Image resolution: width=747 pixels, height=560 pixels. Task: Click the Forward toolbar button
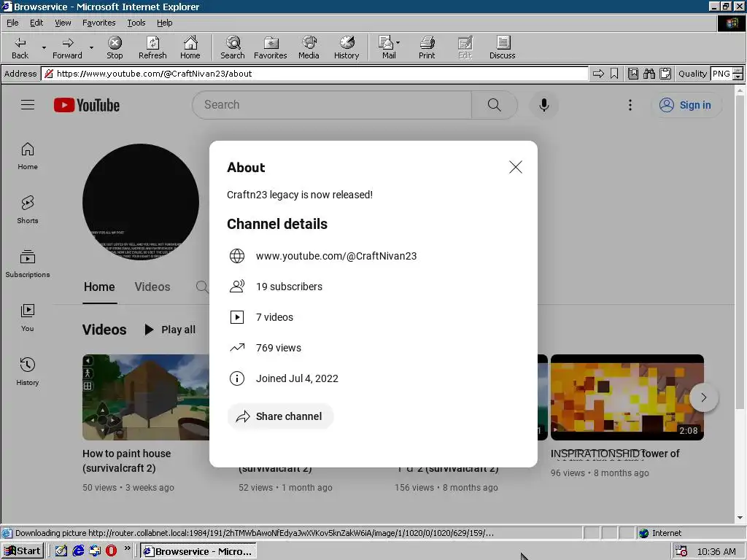pyautogui.click(x=67, y=47)
